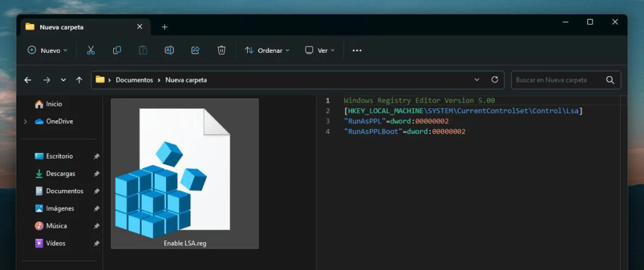Unpin Documentos using its pin icon
Screen dimensions: 644x270
coord(96,191)
